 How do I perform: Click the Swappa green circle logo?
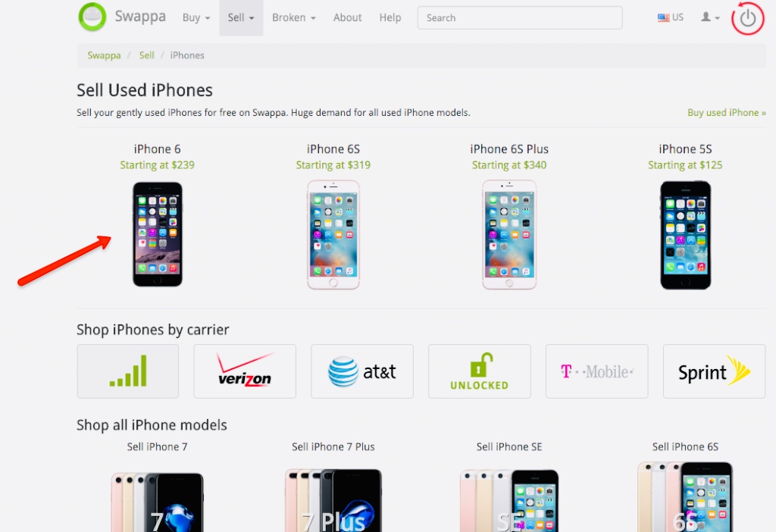click(x=92, y=17)
